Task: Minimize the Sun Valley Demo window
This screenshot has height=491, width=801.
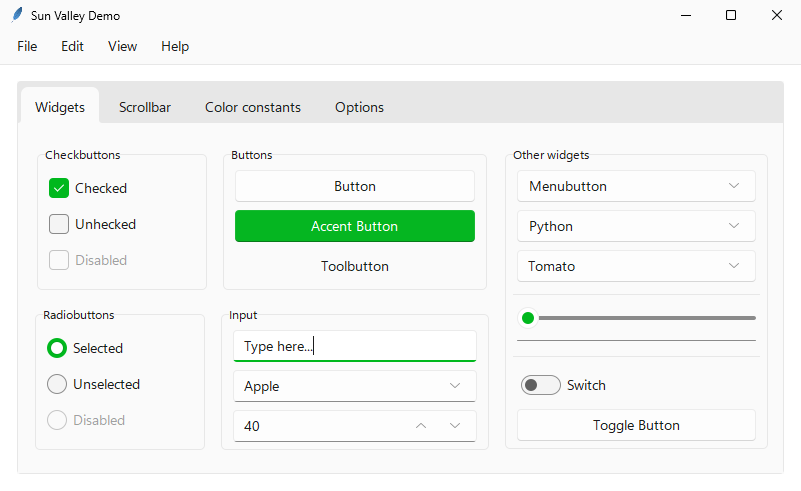Action: tap(686, 15)
